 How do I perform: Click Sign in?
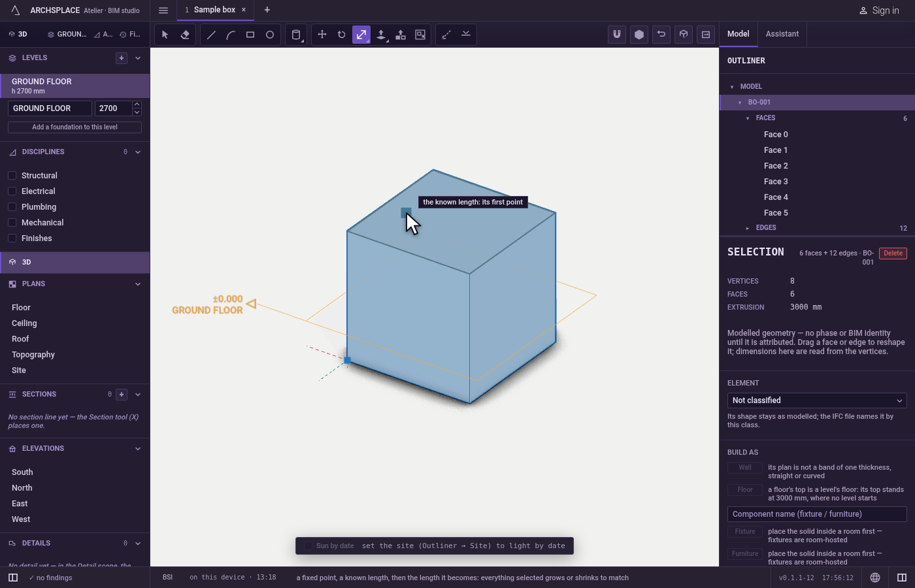(x=879, y=10)
